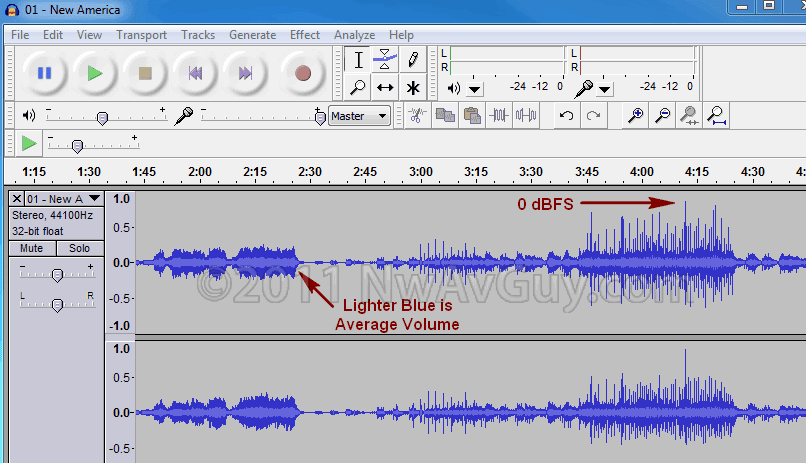Select the Time Shift tool
Image resolution: width=806 pixels, height=463 pixels.
pos(384,87)
